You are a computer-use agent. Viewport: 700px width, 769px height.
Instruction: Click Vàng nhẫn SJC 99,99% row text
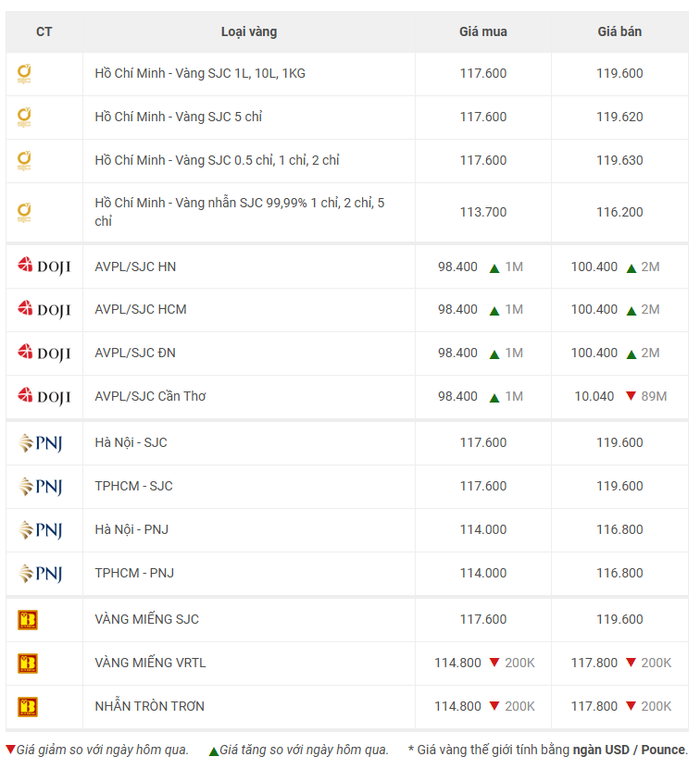[x=240, y=212]
